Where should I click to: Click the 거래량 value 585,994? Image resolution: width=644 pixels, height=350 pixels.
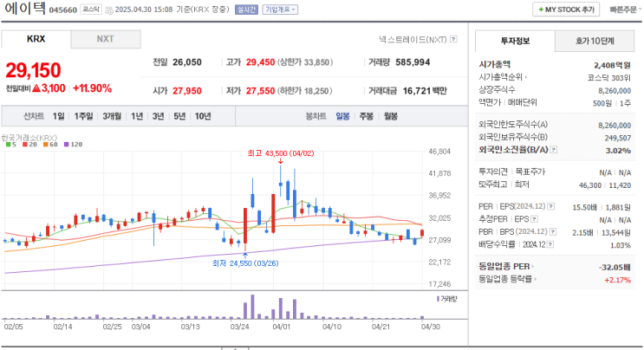tap(413, 62)
